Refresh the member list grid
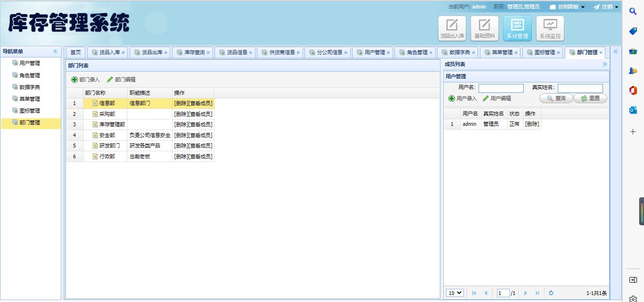Image resolution: width=644 pixels, height=302 pixels. pos(551,293)
